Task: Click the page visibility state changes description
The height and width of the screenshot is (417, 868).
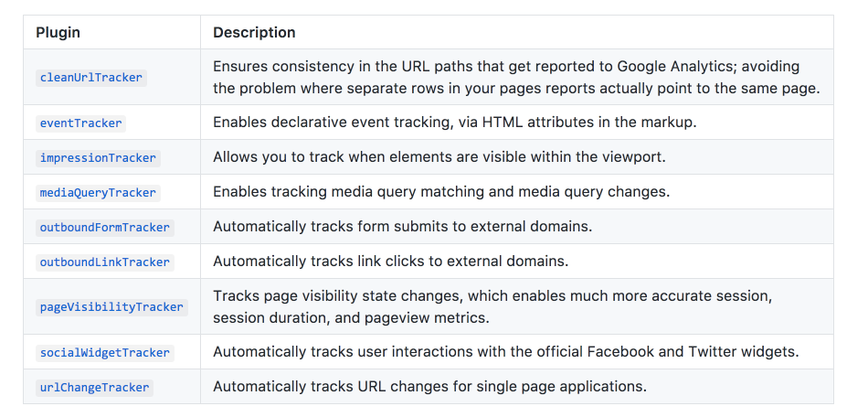Action: [492, 306]
